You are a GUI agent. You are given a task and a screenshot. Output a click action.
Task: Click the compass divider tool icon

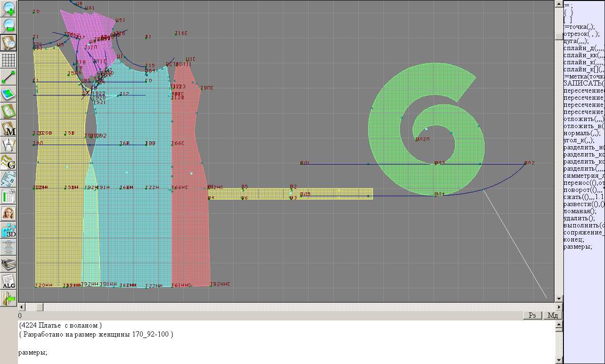coord(9,145)
